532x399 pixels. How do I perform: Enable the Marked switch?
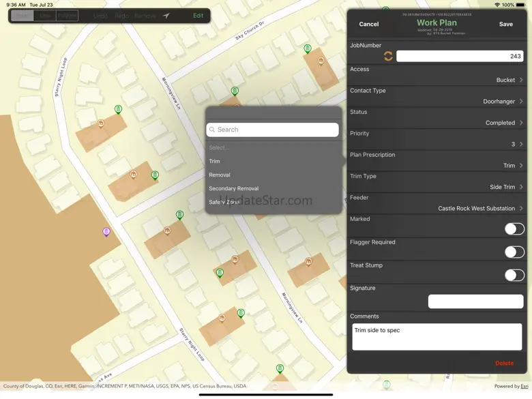tap(514, 229)
